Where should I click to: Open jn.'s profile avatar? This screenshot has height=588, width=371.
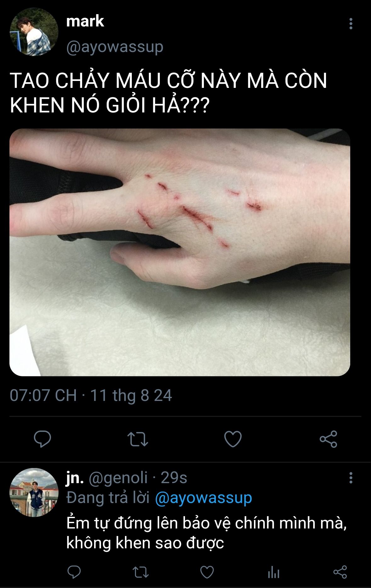pos(34,492)
